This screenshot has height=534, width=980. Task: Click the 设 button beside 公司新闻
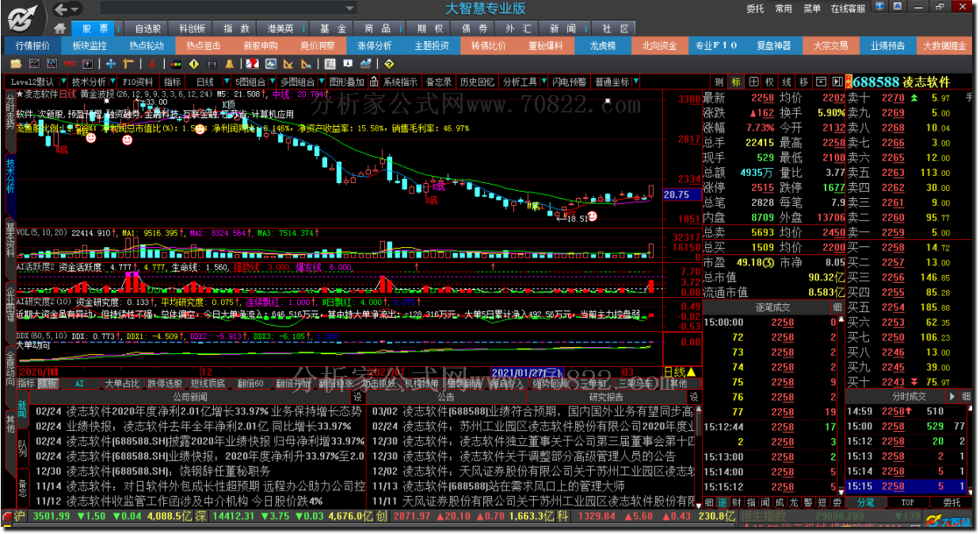(x=358, y=396)
